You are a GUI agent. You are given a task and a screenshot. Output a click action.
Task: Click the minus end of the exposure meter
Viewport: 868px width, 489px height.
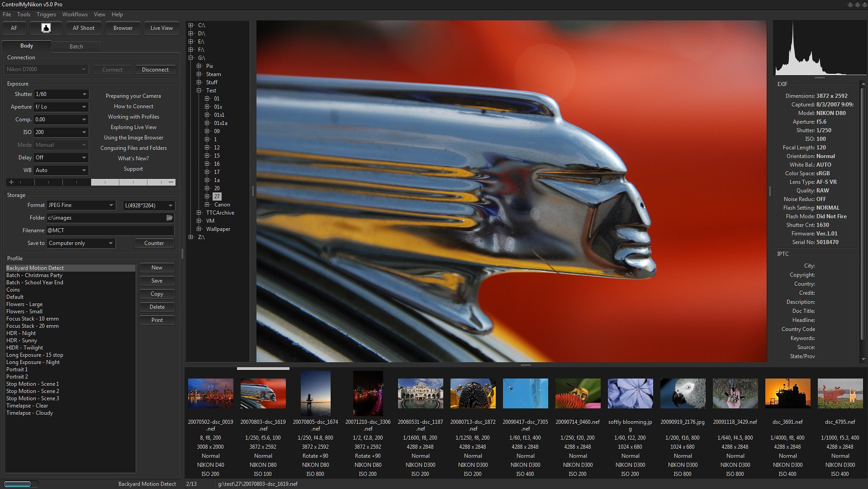pos(171,182)
